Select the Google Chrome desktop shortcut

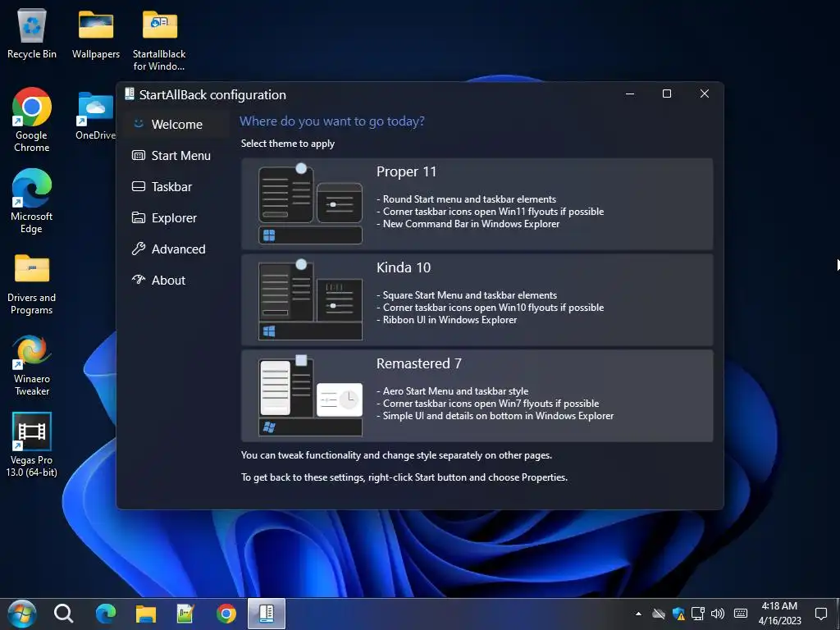(32, 119)
